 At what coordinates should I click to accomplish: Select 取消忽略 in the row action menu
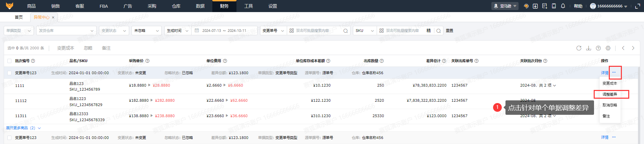pyautogui.click(x=610, y=105)
